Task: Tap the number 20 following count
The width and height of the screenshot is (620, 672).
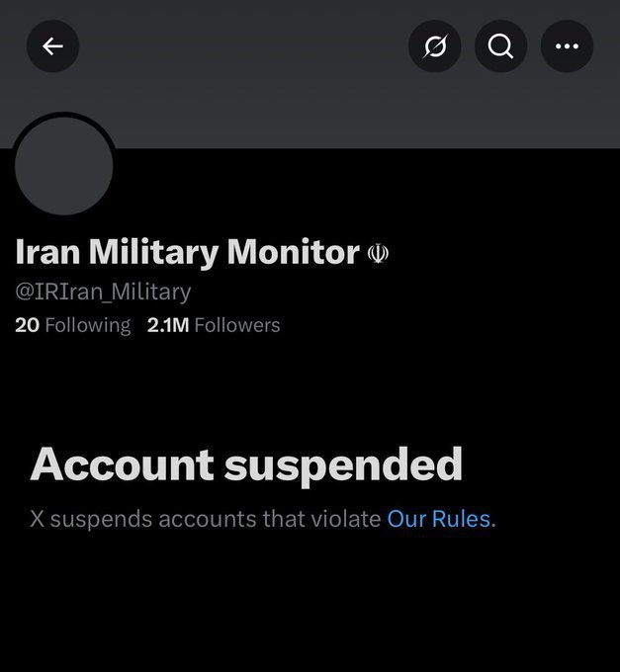Action: pyautogui.click(x=27, y=325)
